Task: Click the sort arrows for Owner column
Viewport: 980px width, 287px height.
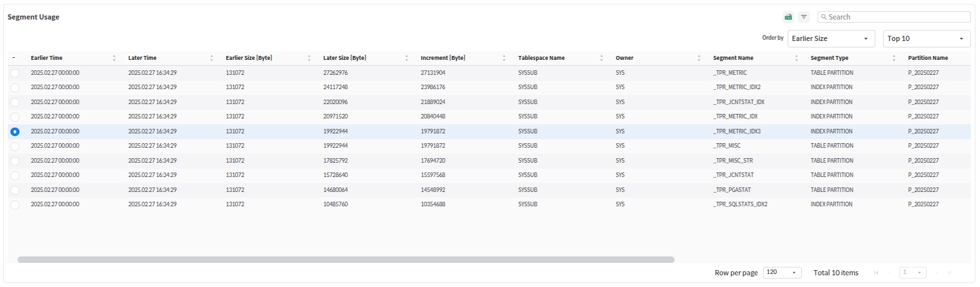Action: 699,58
